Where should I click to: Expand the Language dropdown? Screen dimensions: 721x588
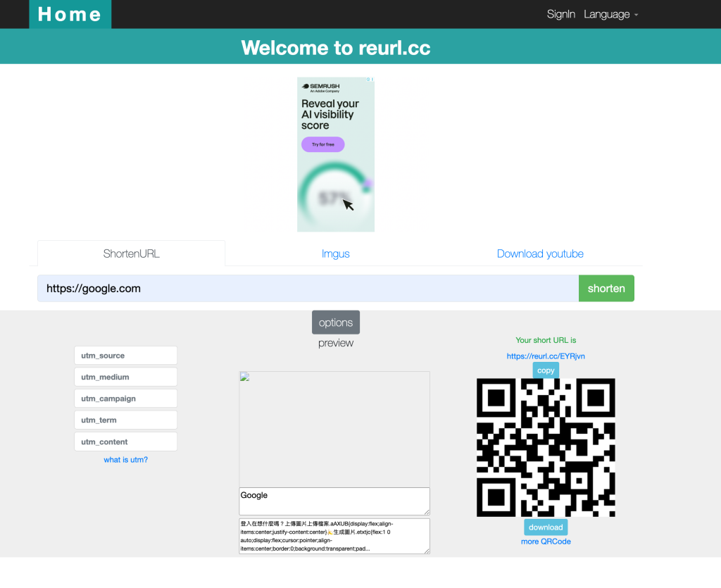(610, 14)
